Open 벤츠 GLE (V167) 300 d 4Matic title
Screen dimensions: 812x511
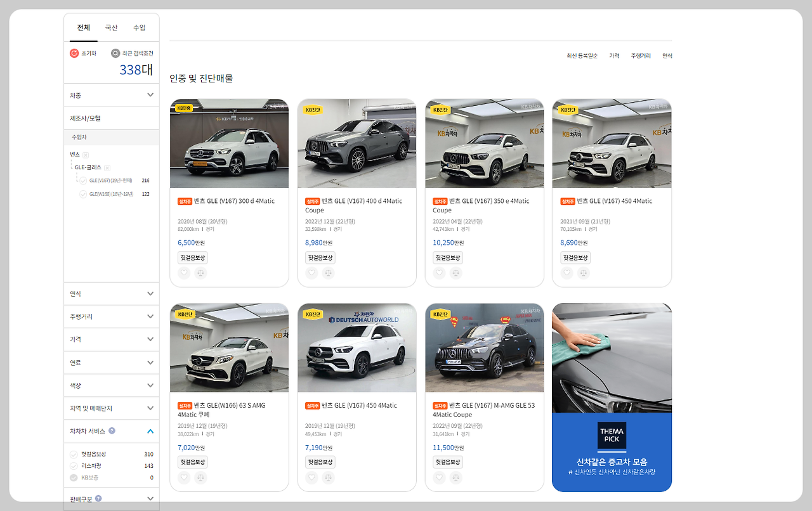click(235, 201)
